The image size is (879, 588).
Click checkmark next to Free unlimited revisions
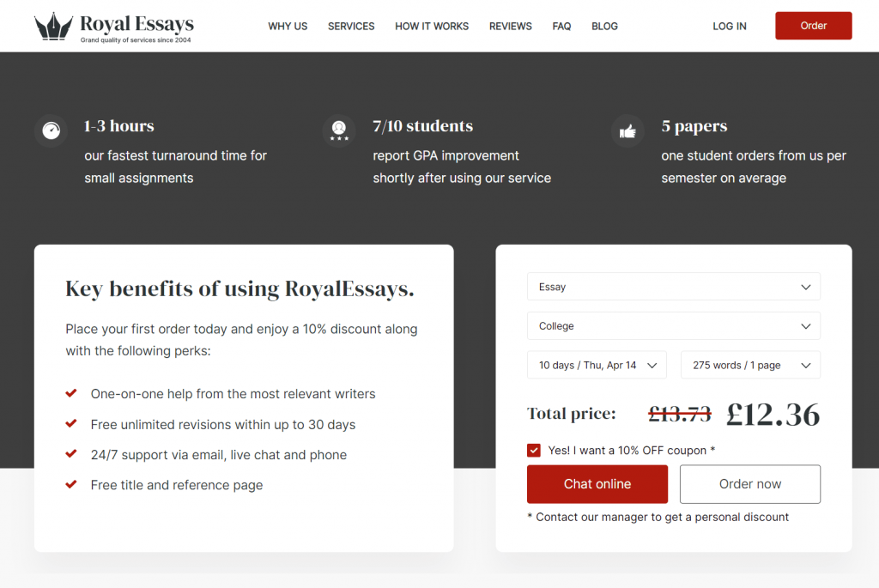pyautogui.click(x=71, y=424)
